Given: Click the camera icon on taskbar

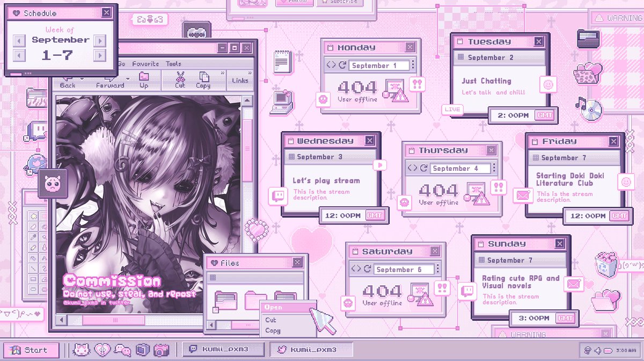Looking at the screenshot, I should pyautogui.click(x=161, y=350).
